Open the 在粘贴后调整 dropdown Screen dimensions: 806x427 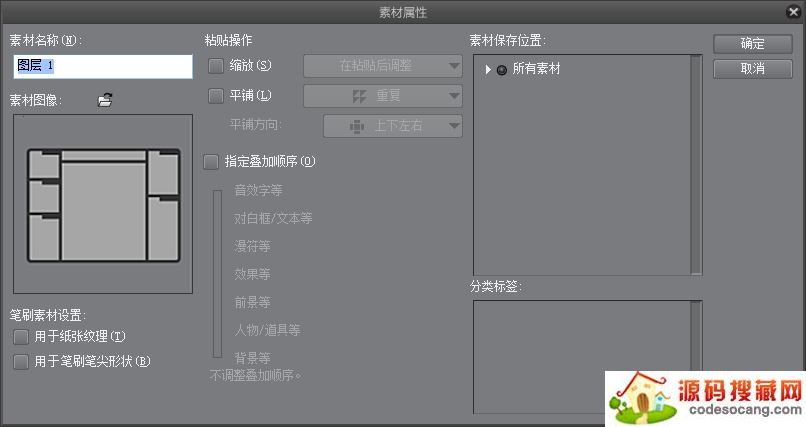pos(383,66)
